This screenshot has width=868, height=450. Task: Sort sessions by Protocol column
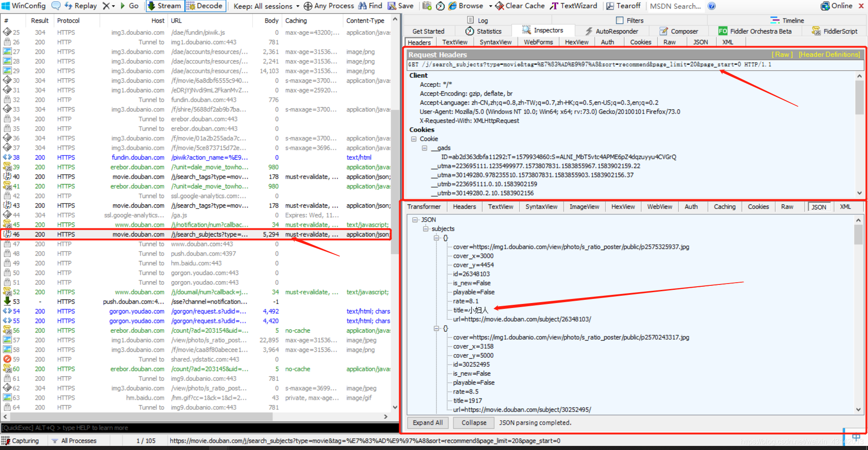point(68,20)
